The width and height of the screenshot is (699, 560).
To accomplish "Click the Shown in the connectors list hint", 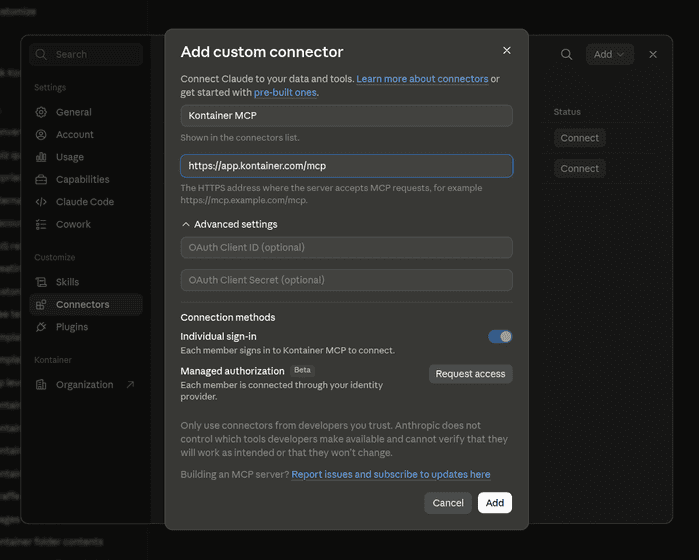I will (240, 138).
